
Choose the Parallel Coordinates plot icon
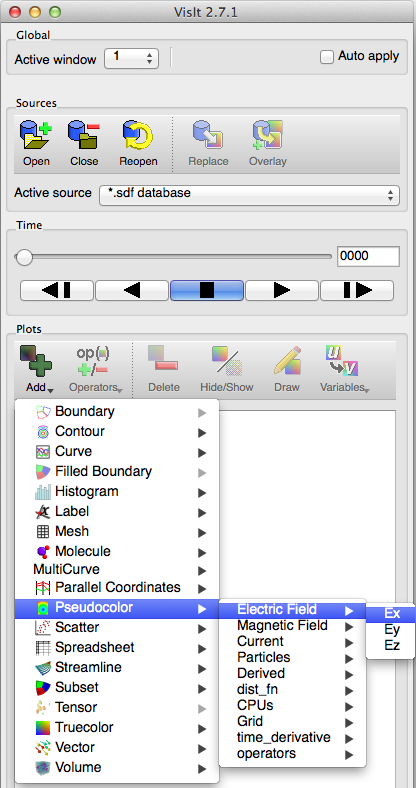[x=43, y=587]
